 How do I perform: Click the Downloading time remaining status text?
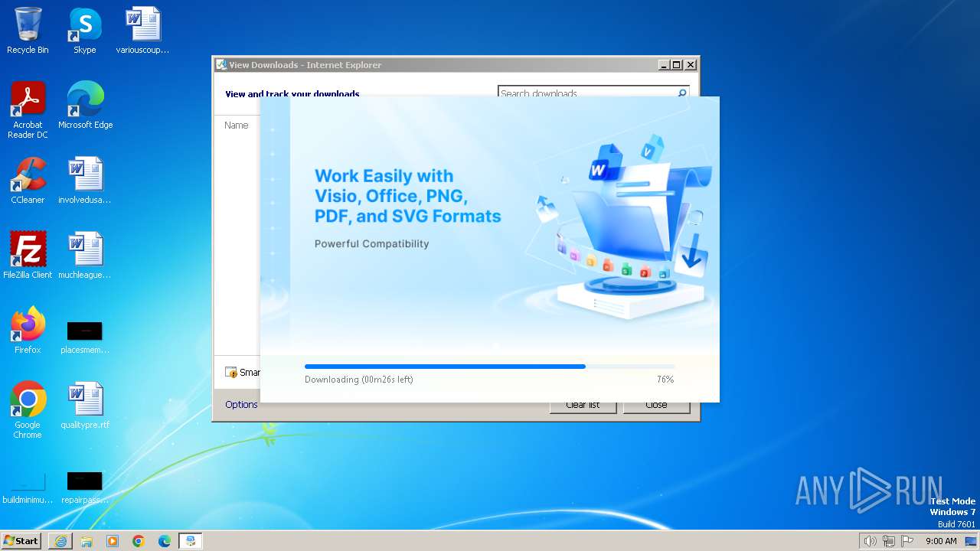pyautogui.click(x=359, y=380)
